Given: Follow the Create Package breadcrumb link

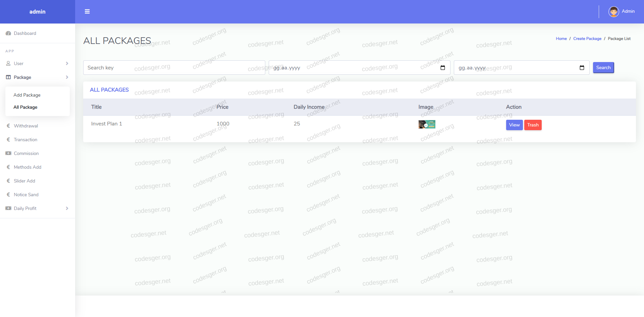Looking at the screenshot, I should (587, 39).
